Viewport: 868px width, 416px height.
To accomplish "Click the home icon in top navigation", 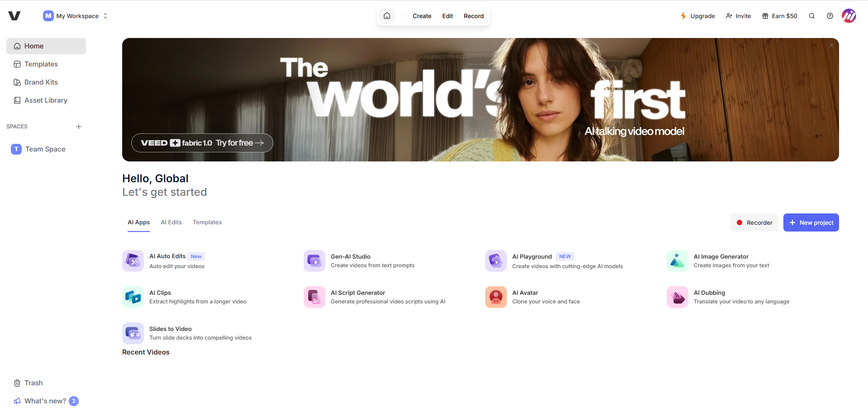I will [x=387, y=16].
